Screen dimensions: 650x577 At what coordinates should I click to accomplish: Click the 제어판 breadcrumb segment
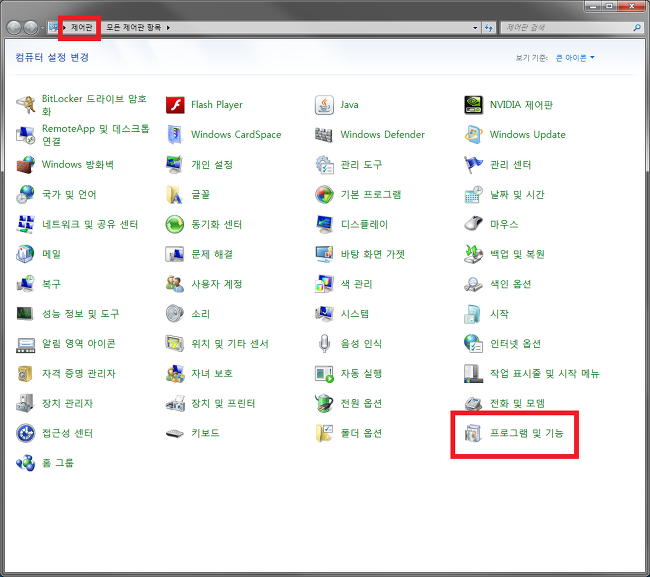(x=81, y=27)
